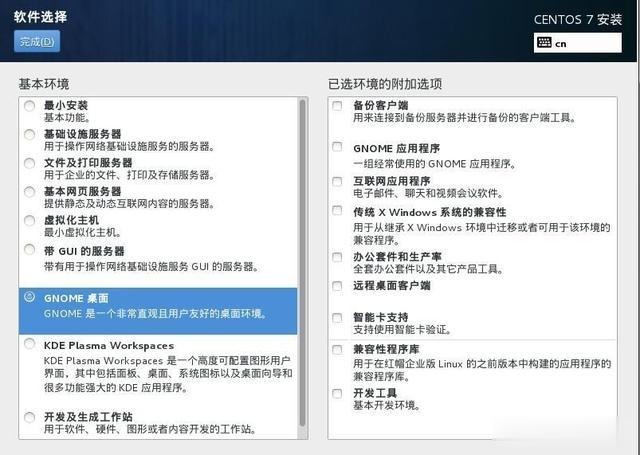Check the 办公套件和生产率 option
This screenshot has height=455, width=640.
337,257
